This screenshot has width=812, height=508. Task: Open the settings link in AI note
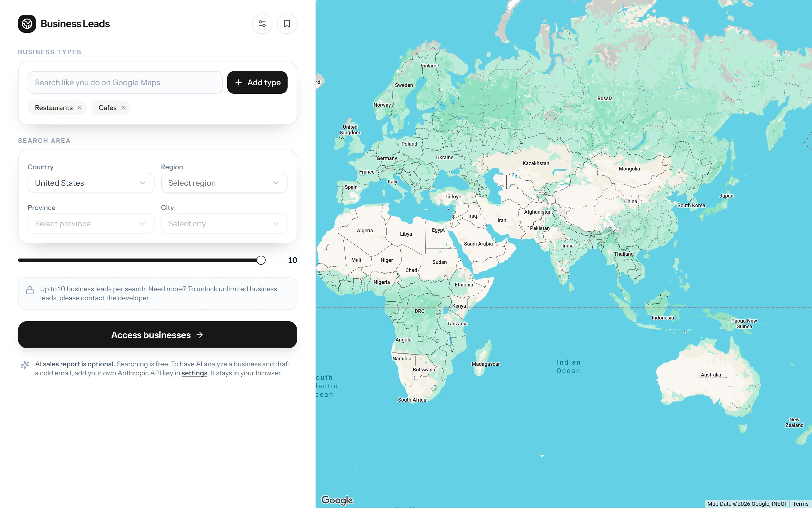[x=194, y=373]
